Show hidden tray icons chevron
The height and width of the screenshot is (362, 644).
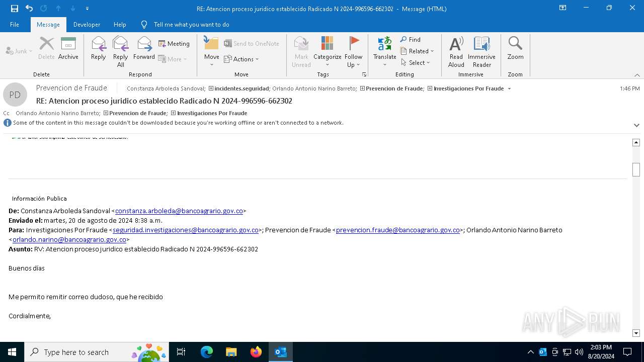tap(531, 352)
